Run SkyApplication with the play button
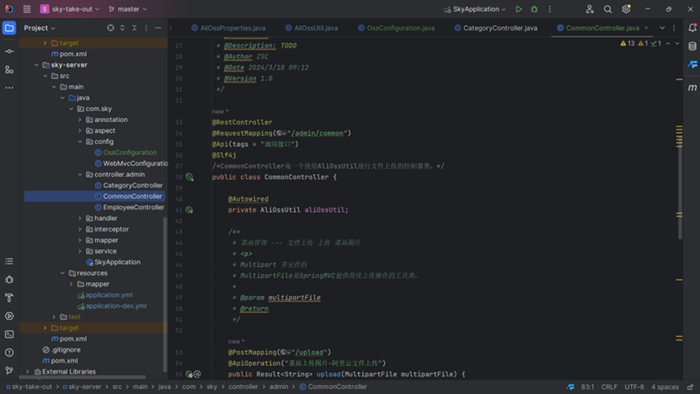The image size is (700, 394). point(518,9)
